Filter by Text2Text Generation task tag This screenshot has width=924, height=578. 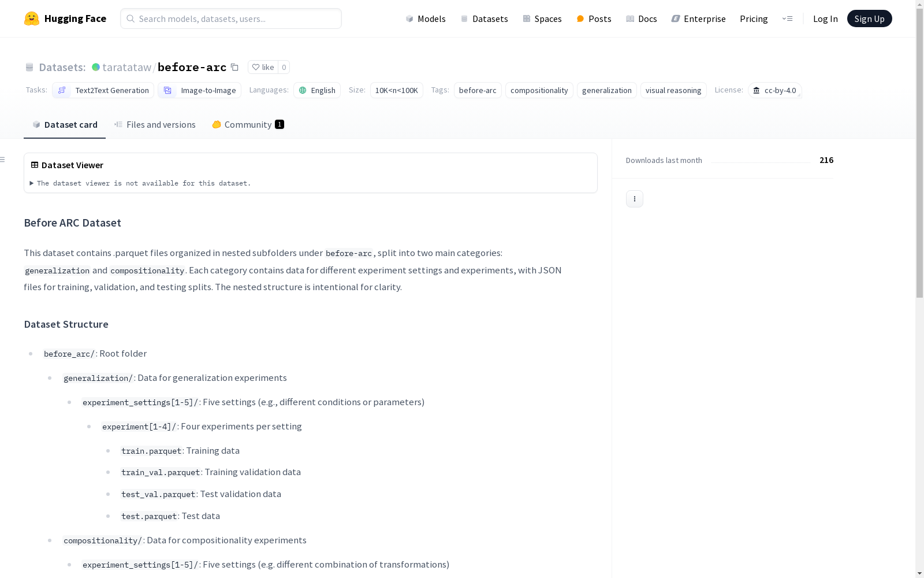coord(103,90)
